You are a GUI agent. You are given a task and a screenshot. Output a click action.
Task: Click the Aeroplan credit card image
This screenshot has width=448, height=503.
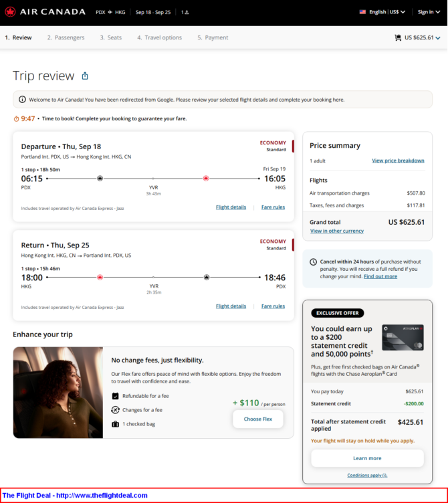403,338
